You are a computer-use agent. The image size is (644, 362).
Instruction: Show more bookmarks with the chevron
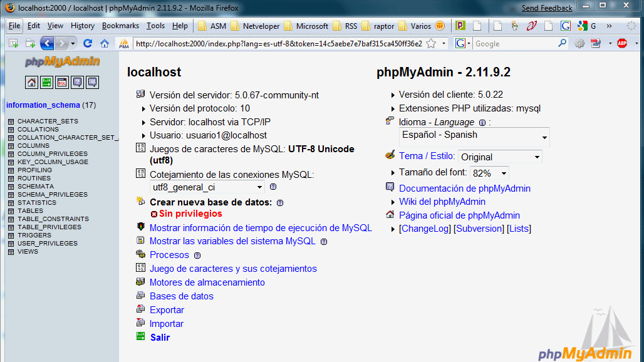[x=609, y=26]
